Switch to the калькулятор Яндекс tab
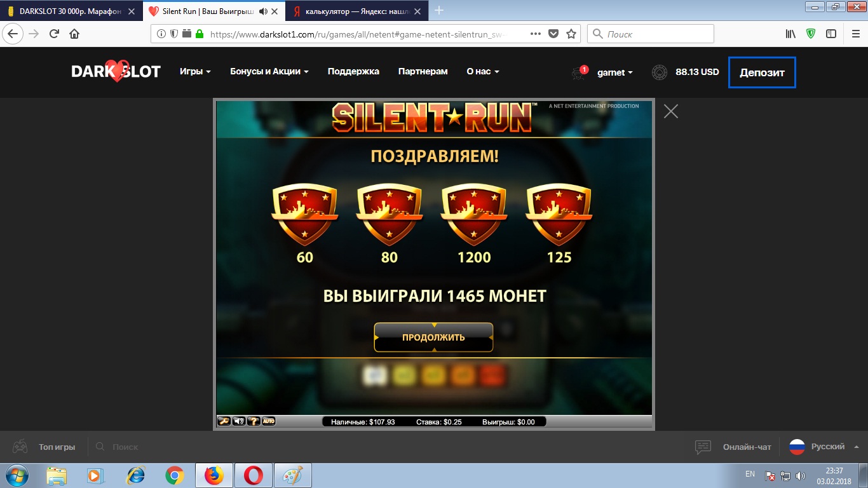Screen dimensions: 868x488 356,11
